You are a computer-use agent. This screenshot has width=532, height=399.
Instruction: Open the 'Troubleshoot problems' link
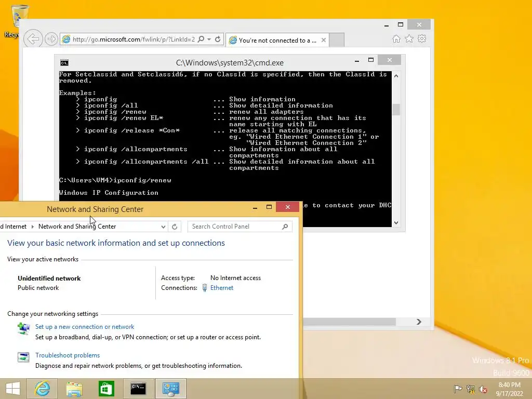click(68, 355)
